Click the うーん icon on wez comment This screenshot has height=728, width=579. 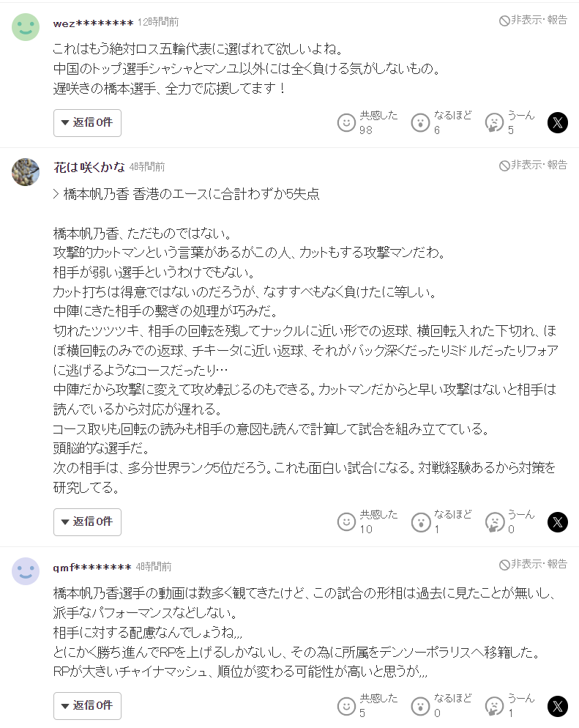(494, 122)
